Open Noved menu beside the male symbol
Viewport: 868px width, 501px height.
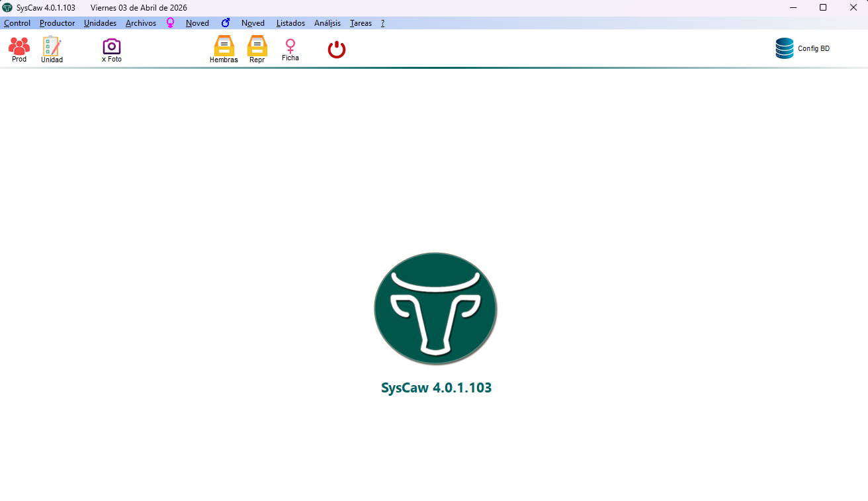click(x=253, y=23)
